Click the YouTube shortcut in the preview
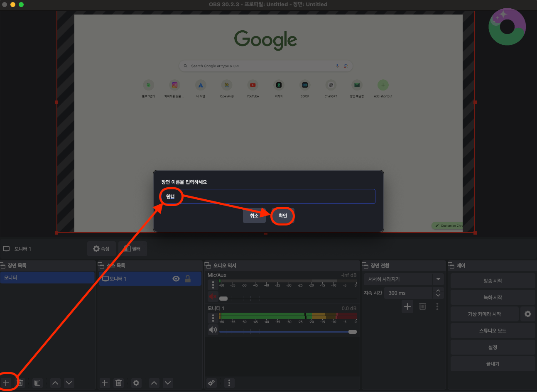The image size is (537, 392). pyautogui.click(x=253, y=89)
